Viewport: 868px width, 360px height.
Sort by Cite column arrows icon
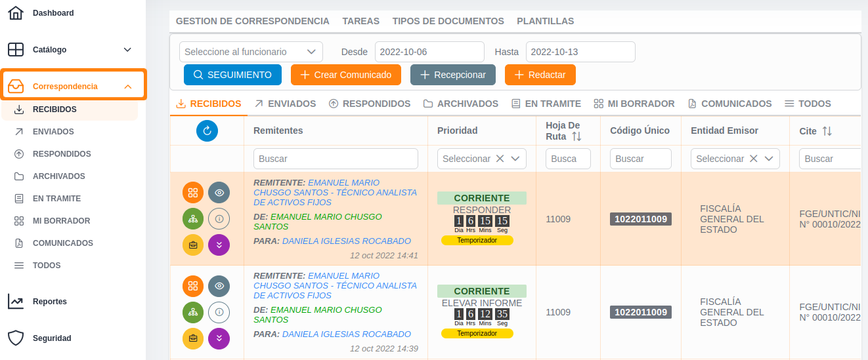pos(827,131)
